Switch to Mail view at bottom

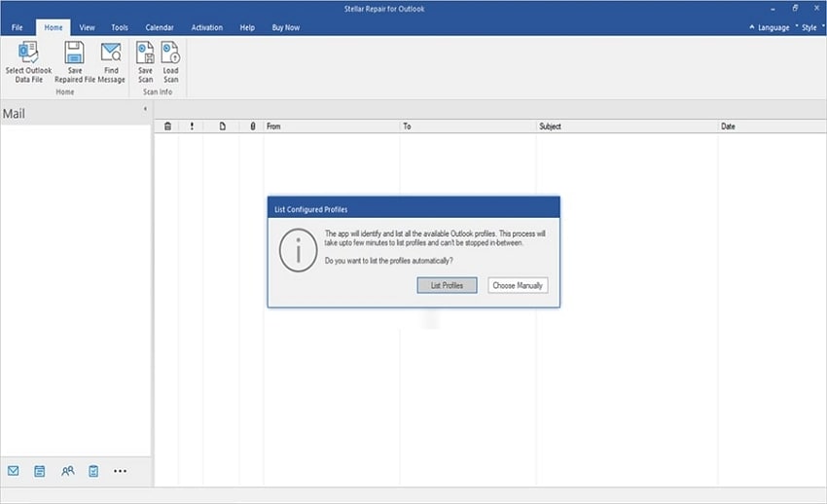pyautogui.click(x=14, y=471)
